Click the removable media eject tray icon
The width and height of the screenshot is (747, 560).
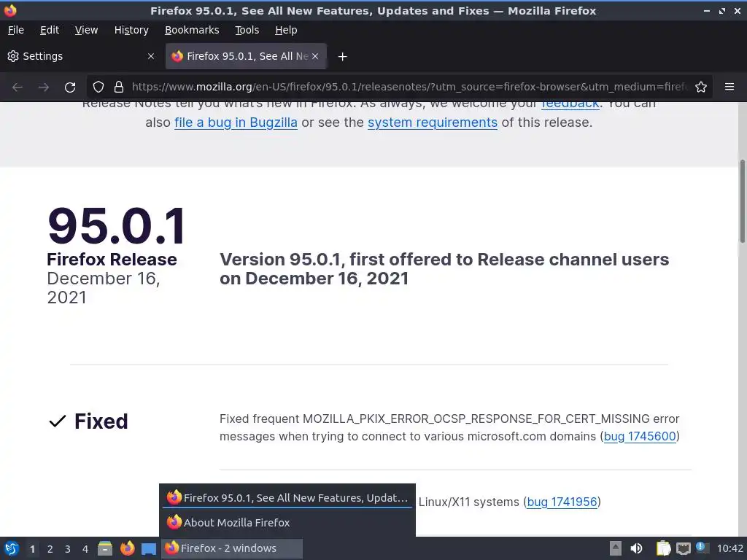click(x=616, y=548)
